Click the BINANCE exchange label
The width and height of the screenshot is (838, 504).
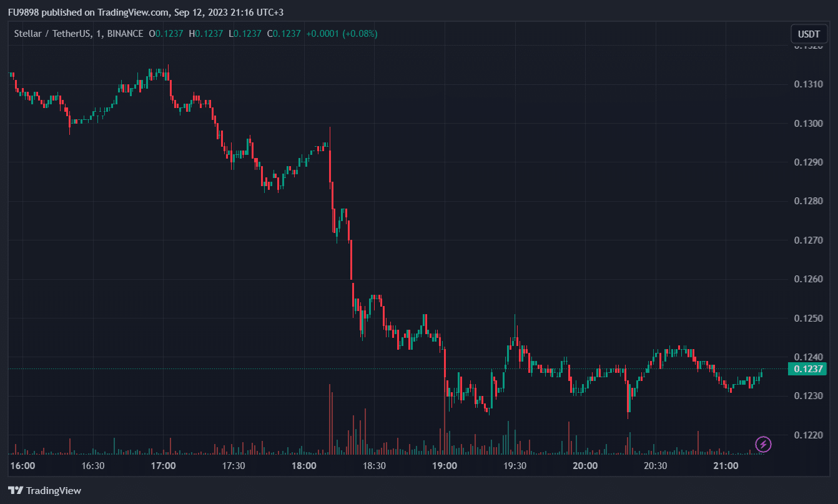(x=125, y=34)
